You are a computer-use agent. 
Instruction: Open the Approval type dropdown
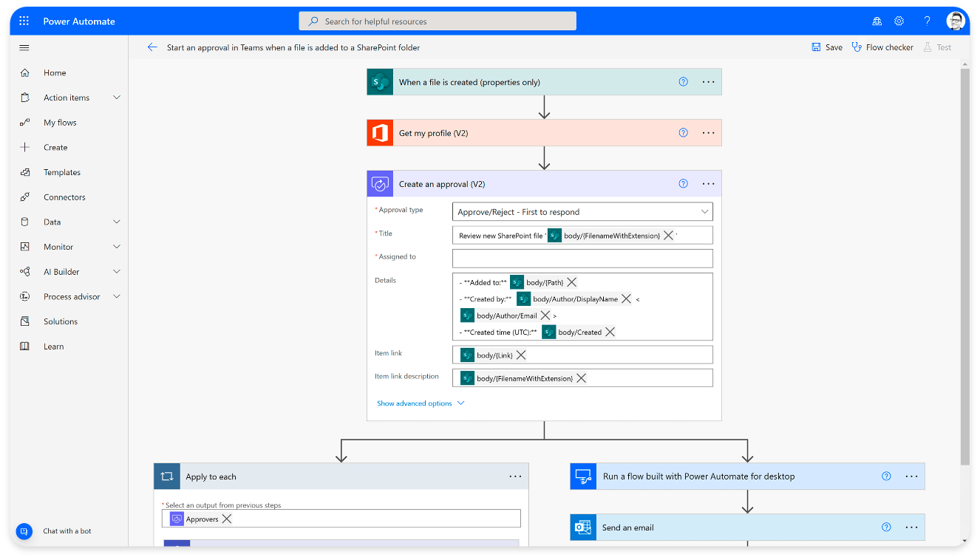point(582,212)
